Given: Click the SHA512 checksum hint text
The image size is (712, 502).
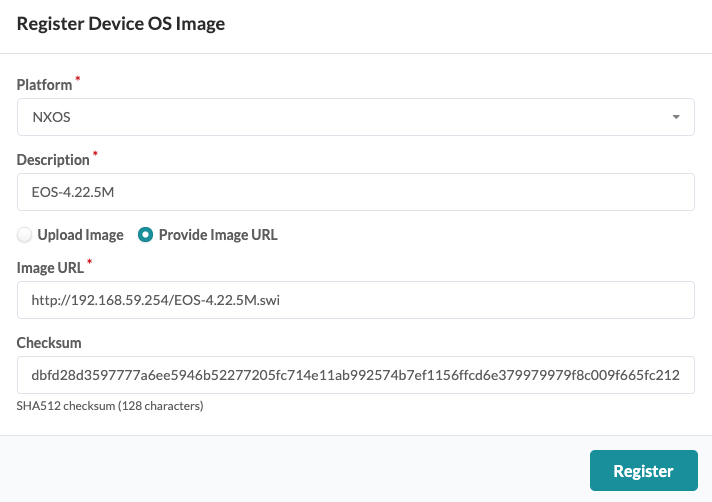Looking at the screenshot, I should [x=110, y=406].
